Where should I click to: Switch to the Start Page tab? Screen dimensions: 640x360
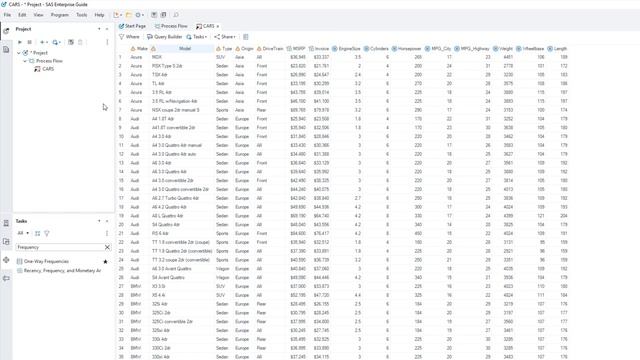(132, 26)
